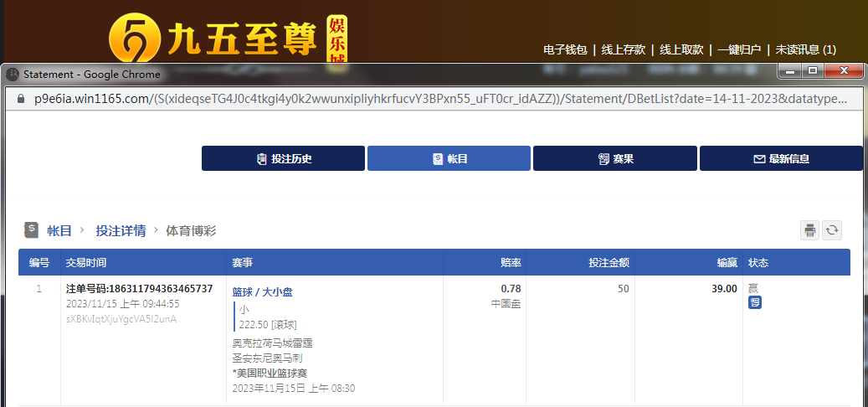
Task: Click the 39.00 win amount
Action: pos(724,288)
